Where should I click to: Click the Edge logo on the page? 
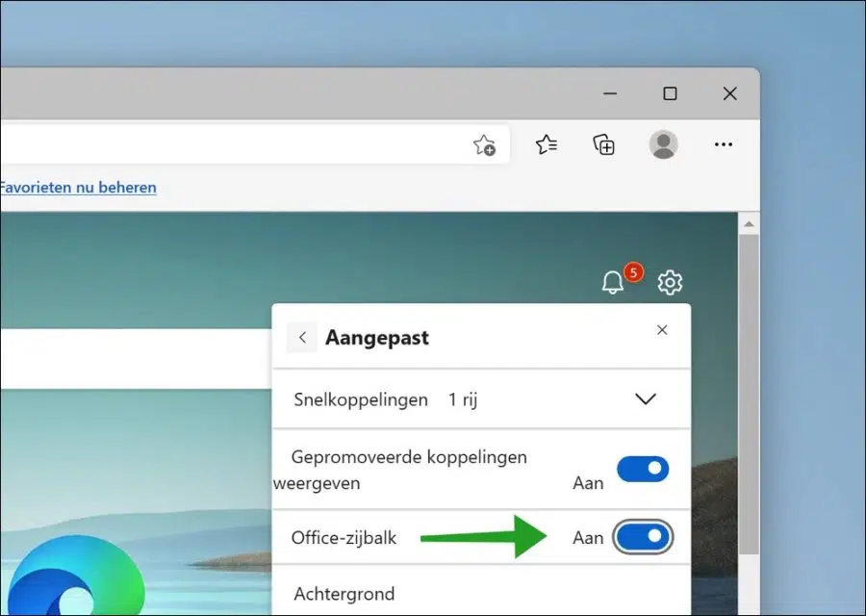[76, 577]
